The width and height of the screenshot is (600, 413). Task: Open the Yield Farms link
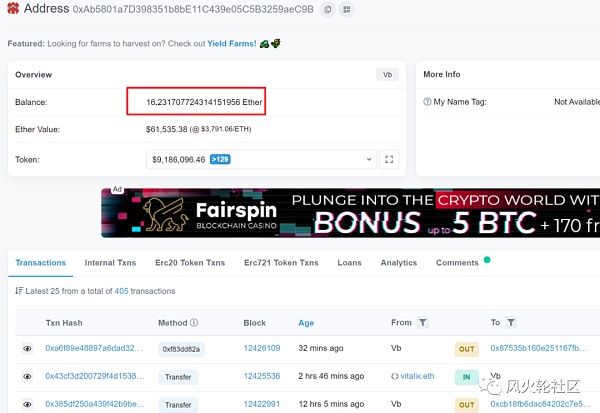pyautogui.click(x=232, y=45)
